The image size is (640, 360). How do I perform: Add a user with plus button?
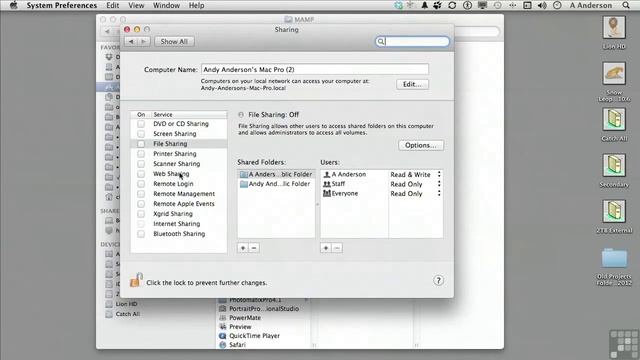point(326,248)
